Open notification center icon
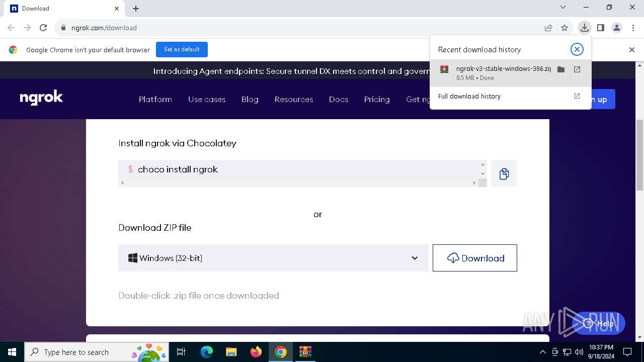This screenshot has width=644, height=362. point(627,352)
